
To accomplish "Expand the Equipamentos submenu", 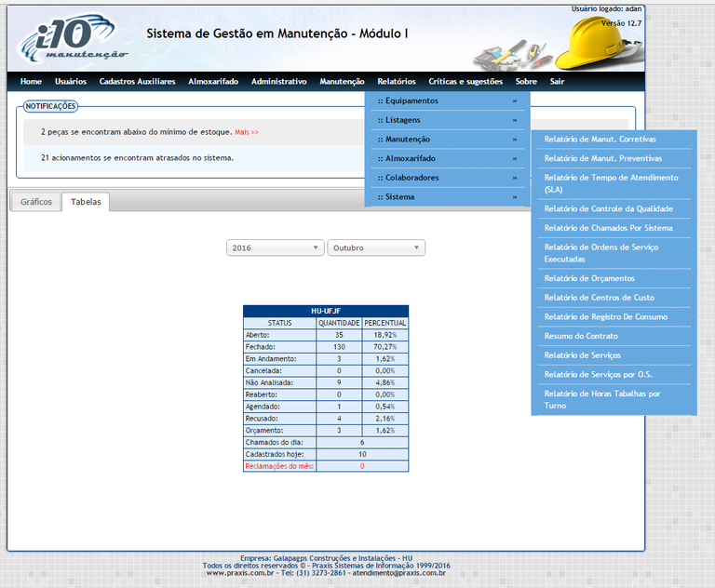I will click(x=447, y=100).
